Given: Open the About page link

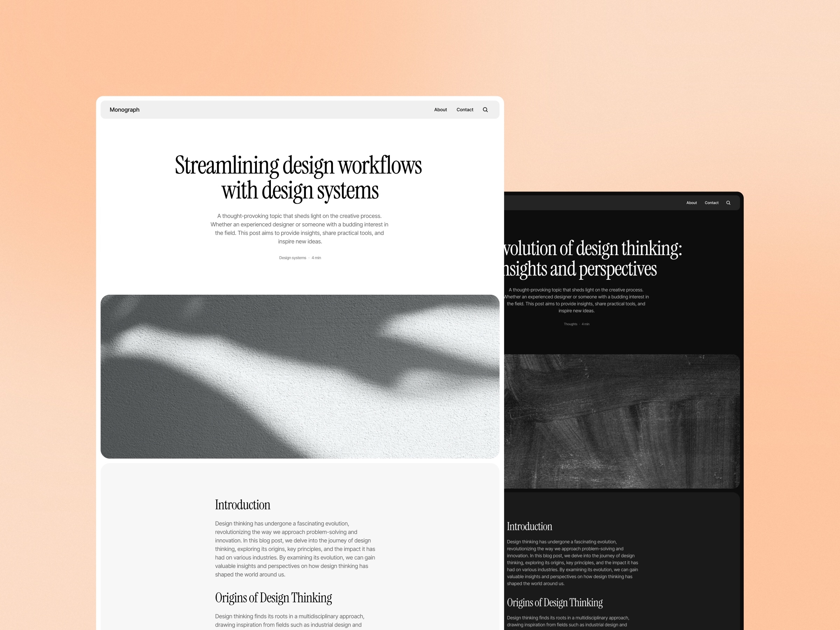Looking at the screenshot, I should (x=440, y=110).
